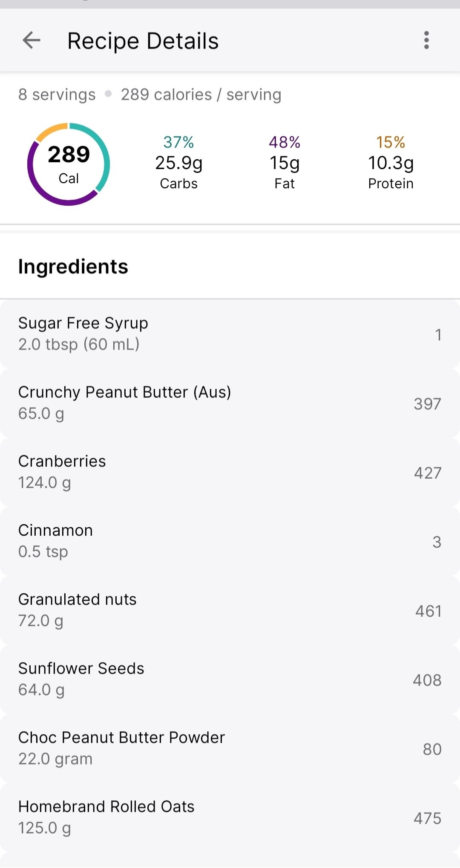Tap the Recipe Details title
The height and width of the screenshot is (868, 460).
(x=143, y=41)
